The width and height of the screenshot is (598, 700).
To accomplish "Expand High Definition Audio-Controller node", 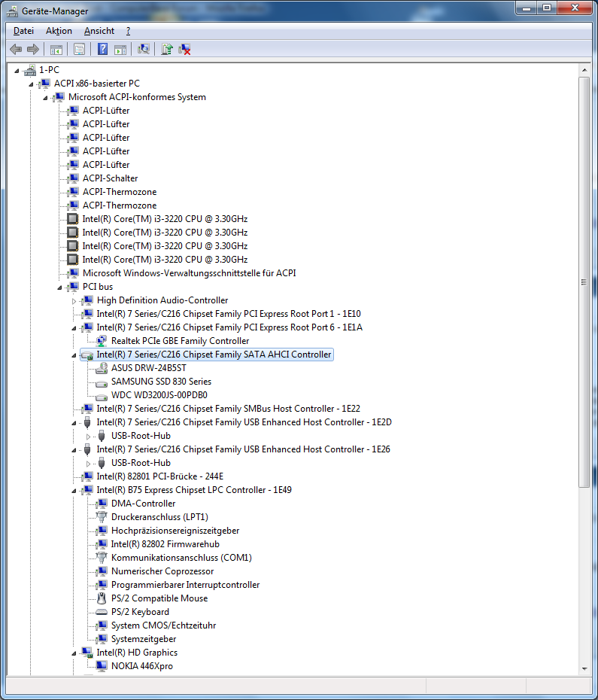I will 74,301.
